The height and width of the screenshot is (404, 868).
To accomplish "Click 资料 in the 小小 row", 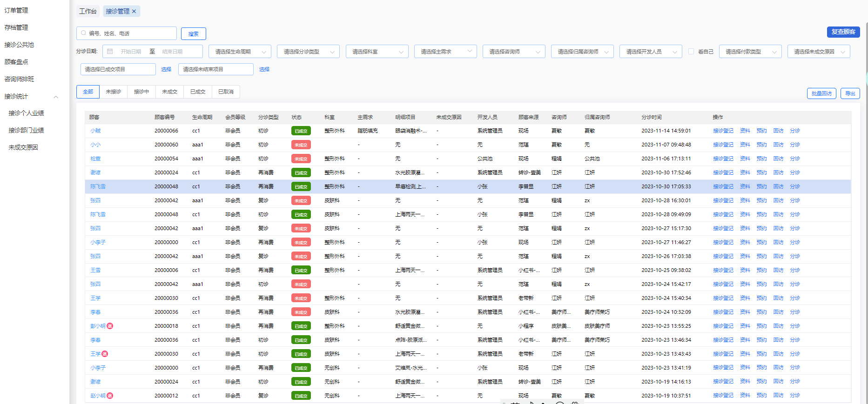I will pyautogui.click(x=745, y=145).
